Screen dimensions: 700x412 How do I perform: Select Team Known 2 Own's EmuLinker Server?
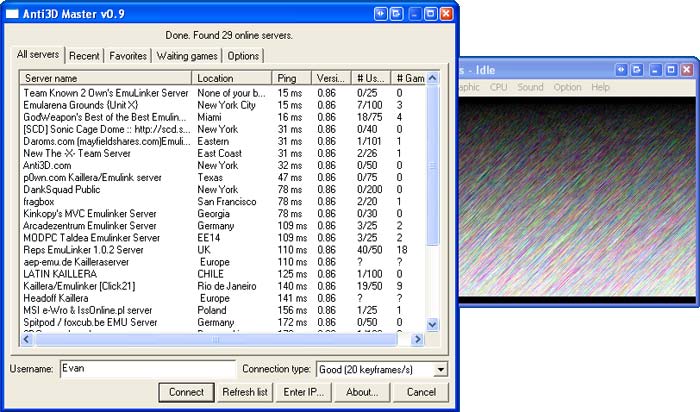(x=223, y=93)
